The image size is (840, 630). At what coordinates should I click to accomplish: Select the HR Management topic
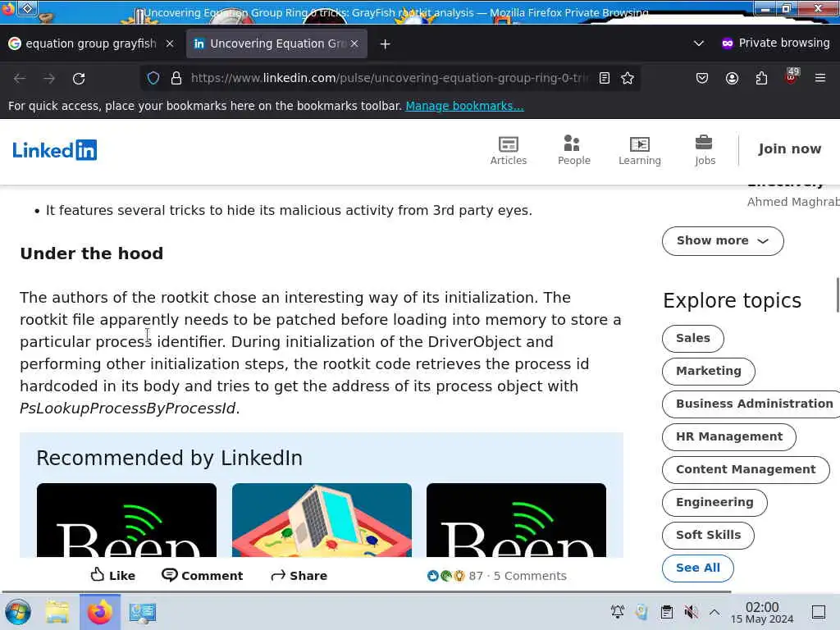tap(728, 436)
